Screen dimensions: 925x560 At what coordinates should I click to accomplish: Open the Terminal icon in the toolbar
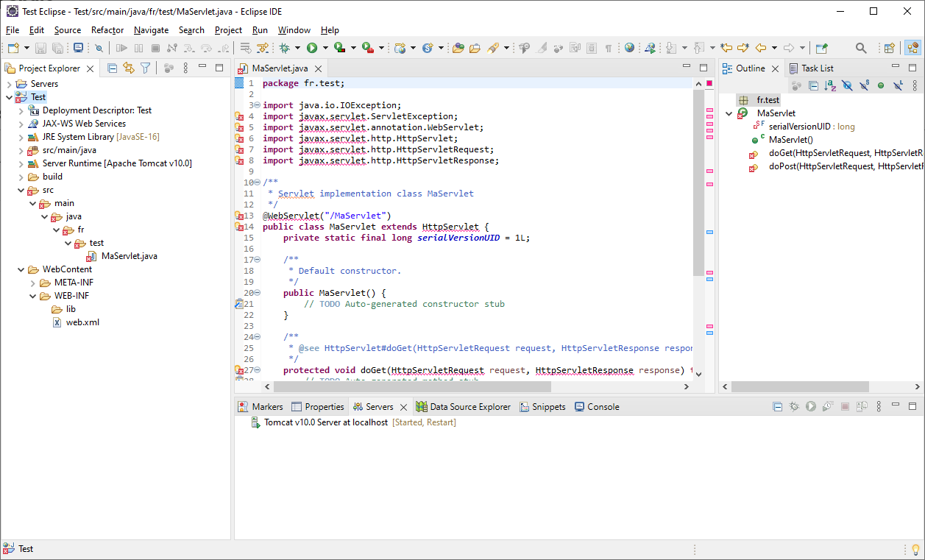coord(78,48)
